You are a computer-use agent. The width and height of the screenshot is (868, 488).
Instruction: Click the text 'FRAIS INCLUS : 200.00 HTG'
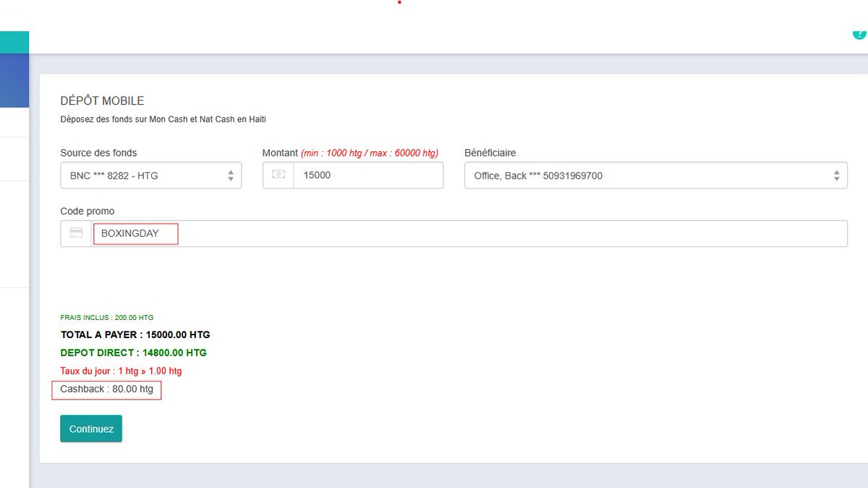tap(107, 318)
